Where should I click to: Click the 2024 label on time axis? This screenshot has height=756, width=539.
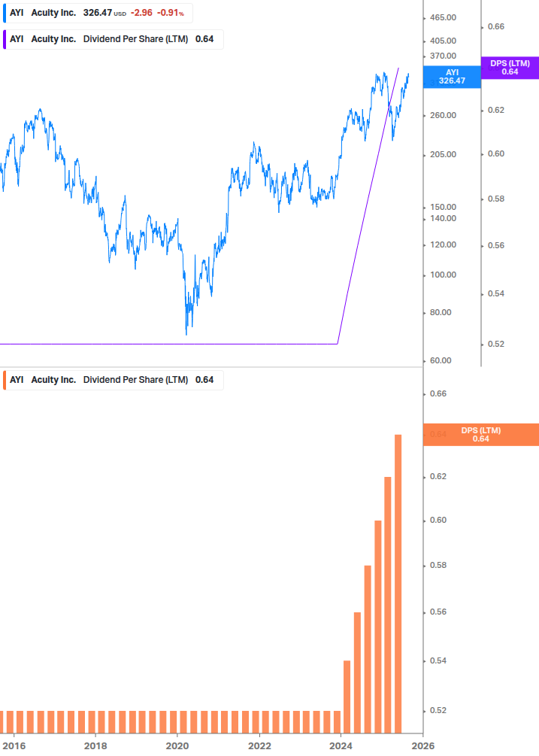tap(341, 746)
